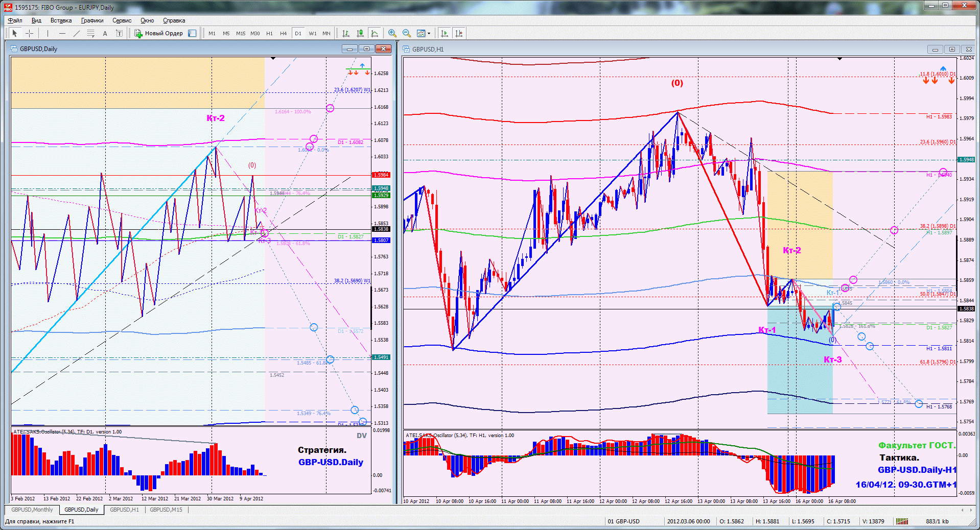This screenshot has height=530, width=980.
Task: Toggle the D1 timeframe button
Action: pos(298,33)
